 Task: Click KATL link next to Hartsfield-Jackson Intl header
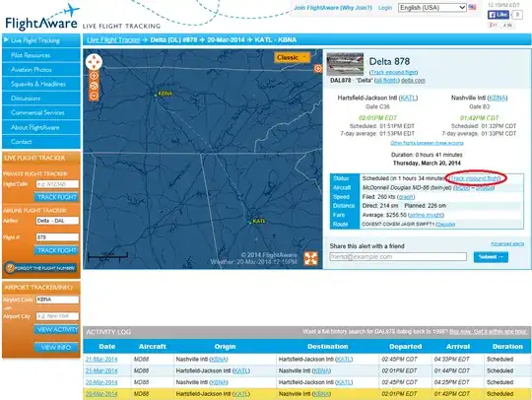click(408, 98)
